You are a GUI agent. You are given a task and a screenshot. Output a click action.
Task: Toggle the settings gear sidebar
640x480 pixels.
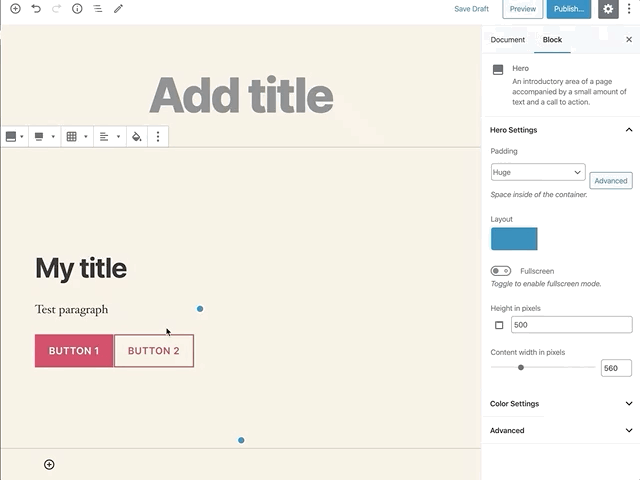[x=608, y=9]
